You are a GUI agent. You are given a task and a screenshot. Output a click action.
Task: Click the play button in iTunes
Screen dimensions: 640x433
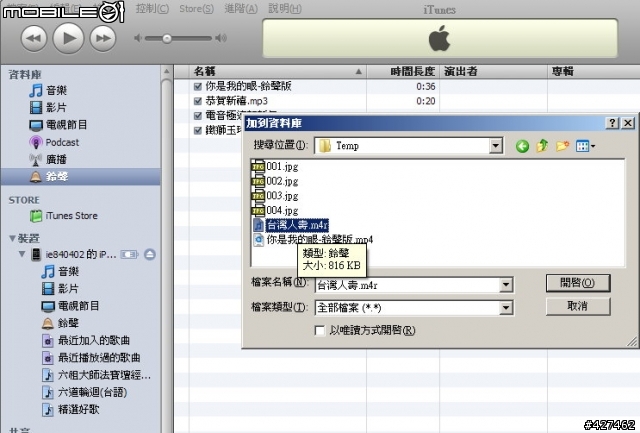click(x=68, y=38)
